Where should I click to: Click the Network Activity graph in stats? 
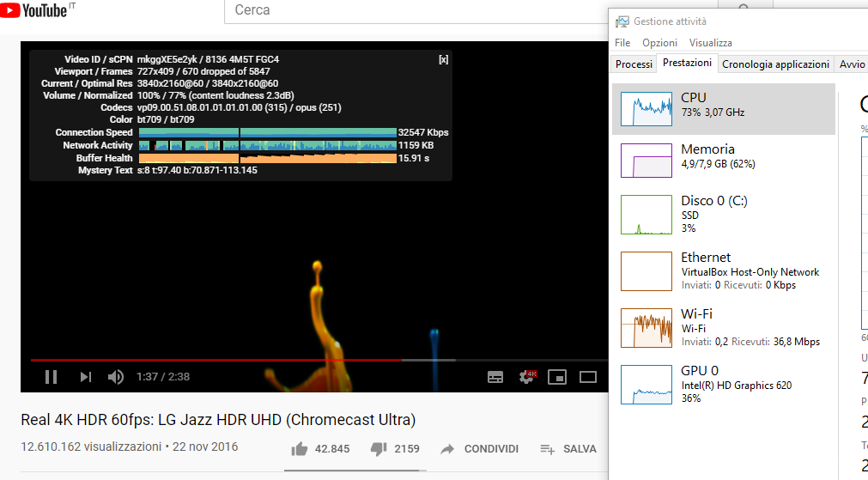pos(267,145)
